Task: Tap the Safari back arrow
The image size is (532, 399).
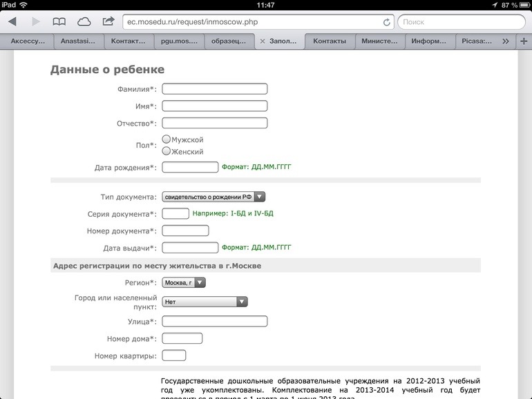Action: coord(12,22)
